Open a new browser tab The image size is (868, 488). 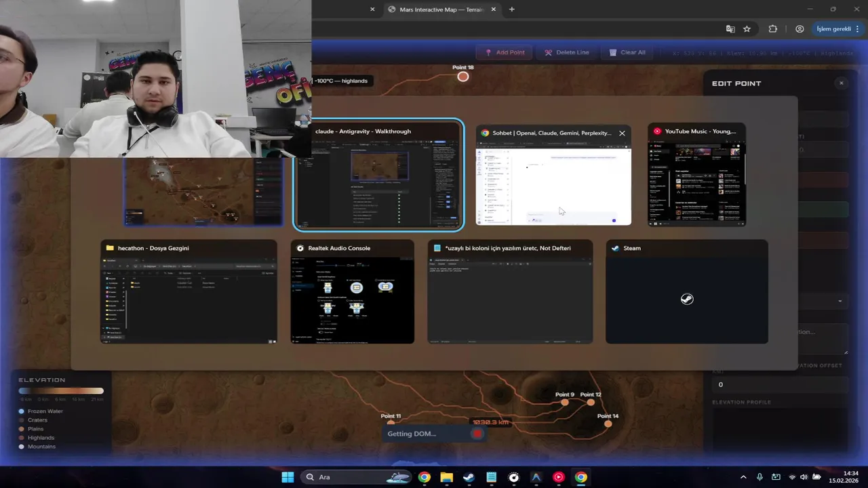point(512,9)
